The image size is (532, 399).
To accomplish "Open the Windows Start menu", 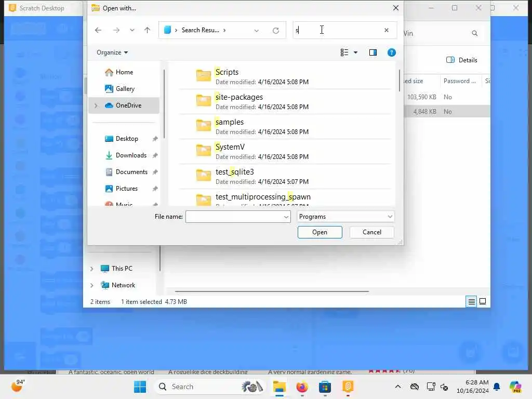I will (140, 387).
